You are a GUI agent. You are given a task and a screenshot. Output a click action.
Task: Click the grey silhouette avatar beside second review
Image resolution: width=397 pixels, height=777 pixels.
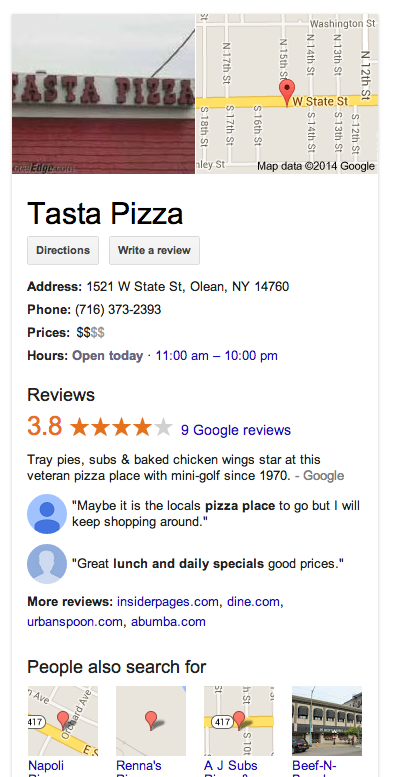47,564
